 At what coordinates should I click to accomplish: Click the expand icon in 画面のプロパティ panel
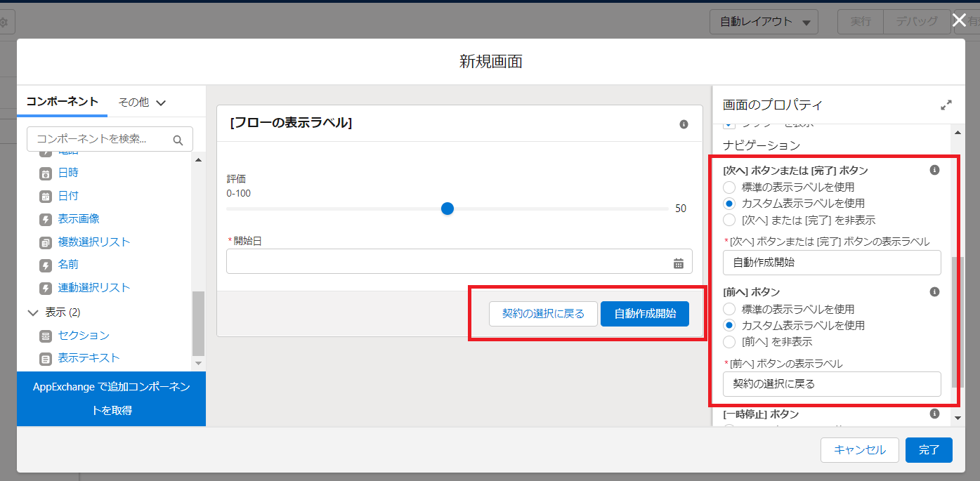pyautogui.click(x=946, y=105)
